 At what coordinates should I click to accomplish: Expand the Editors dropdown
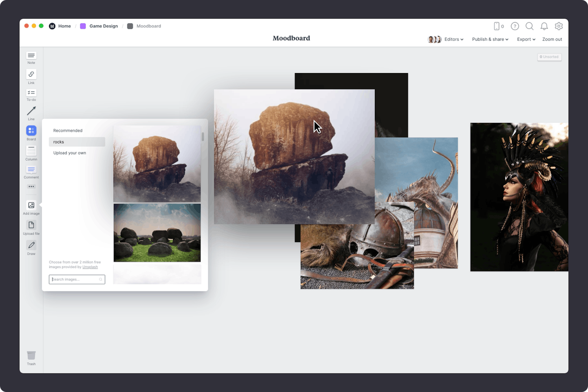(x=453, y=39)
